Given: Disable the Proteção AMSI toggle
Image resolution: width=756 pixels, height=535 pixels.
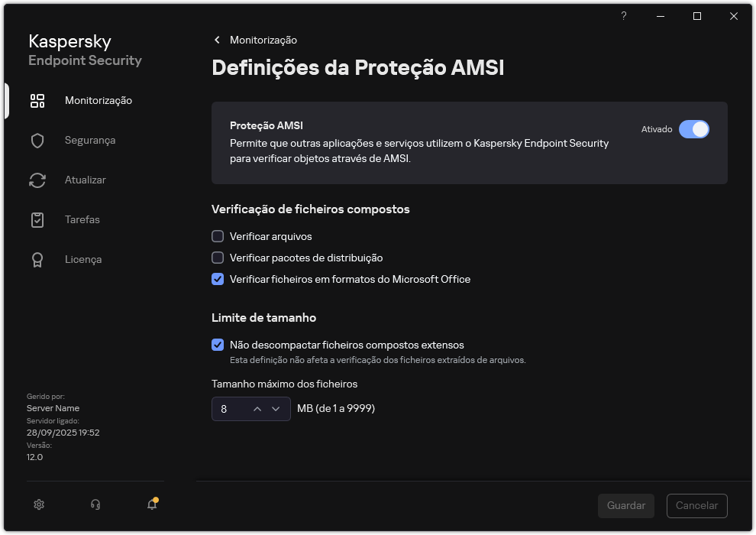Looking at the screenshot, I should 694,129.
